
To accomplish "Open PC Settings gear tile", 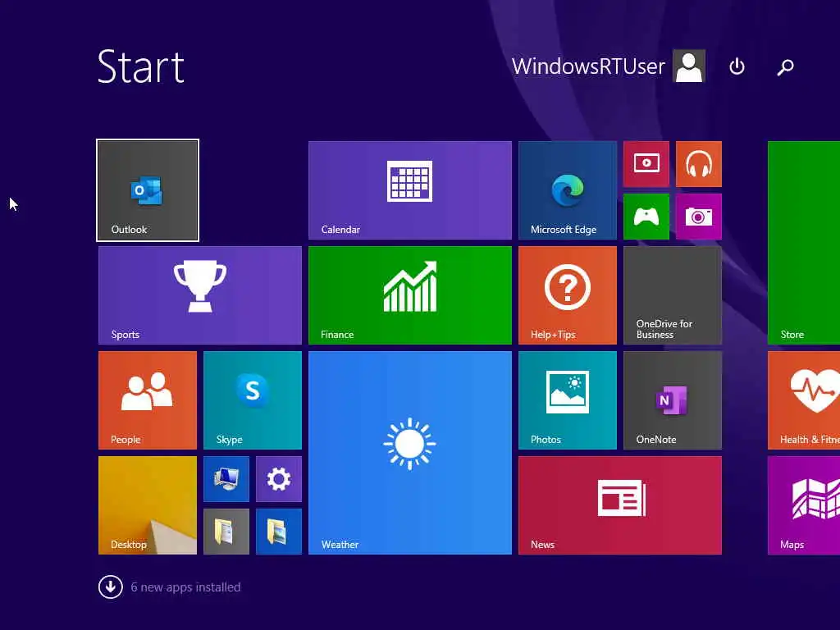I will [279, 479].
